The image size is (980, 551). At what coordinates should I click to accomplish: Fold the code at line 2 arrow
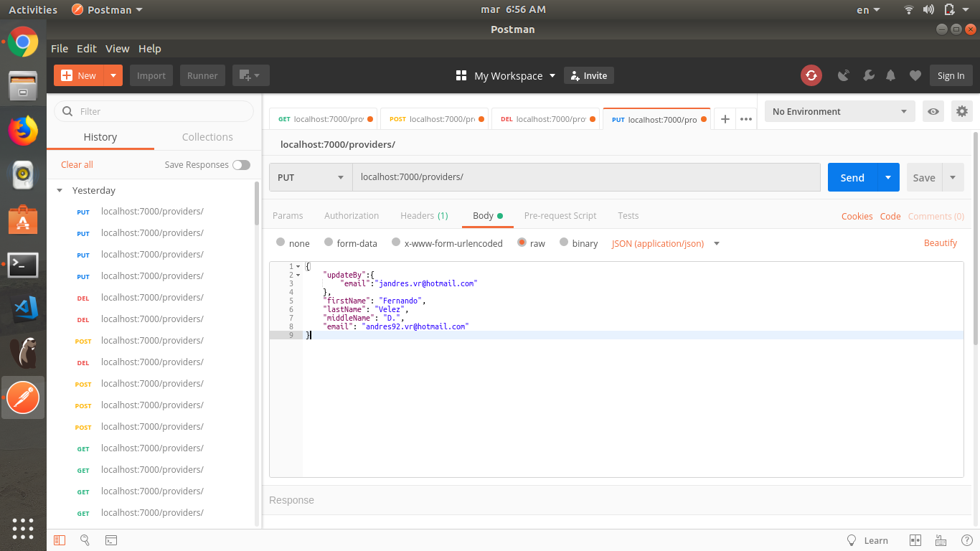[x=298, y=275]
